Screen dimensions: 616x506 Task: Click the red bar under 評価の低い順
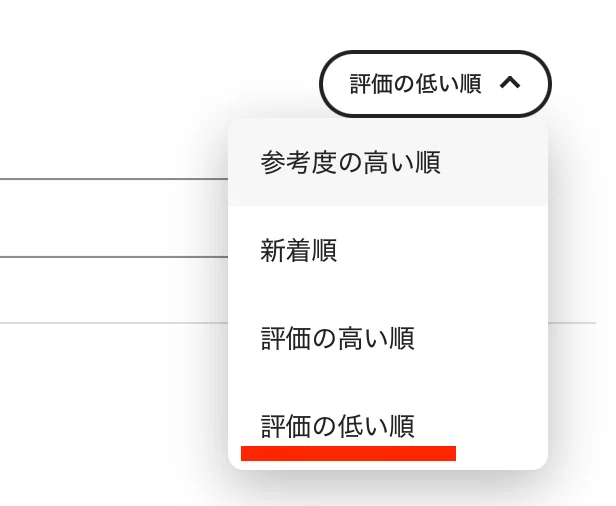[348, 453]
